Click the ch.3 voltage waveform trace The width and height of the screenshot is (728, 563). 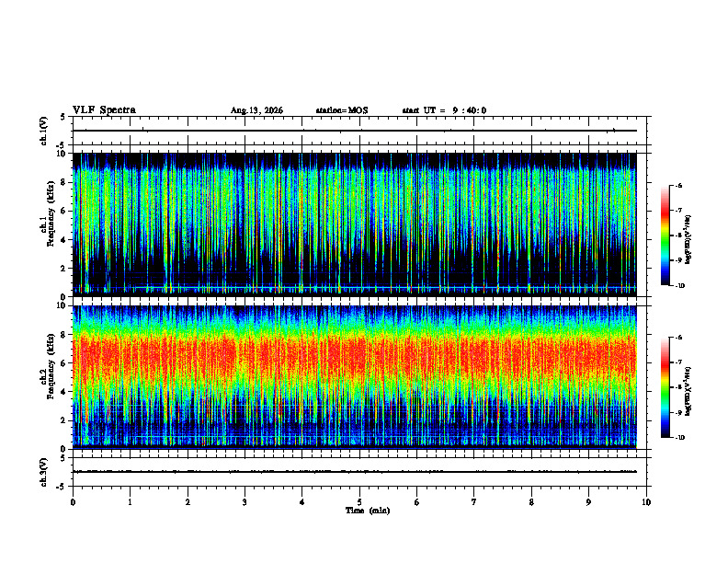pyautogui.click(x=354, y=472)
